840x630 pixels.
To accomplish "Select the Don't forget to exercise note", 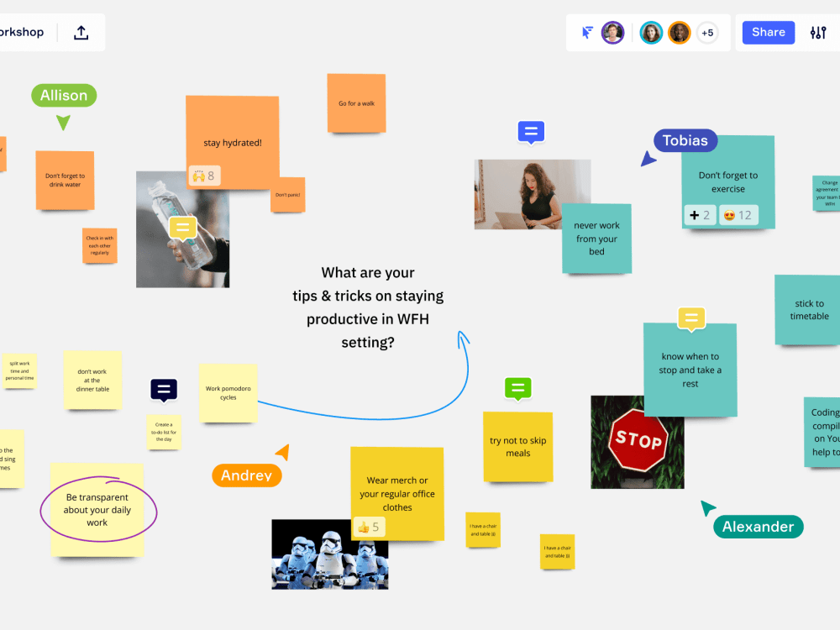I will pyautogui.click(x=728, y=181).
